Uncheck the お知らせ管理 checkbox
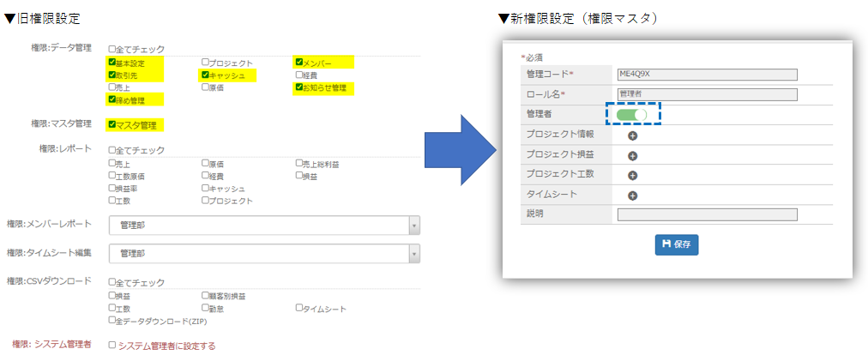This screenshot has height=355, width=868. (x=299, y=87)
